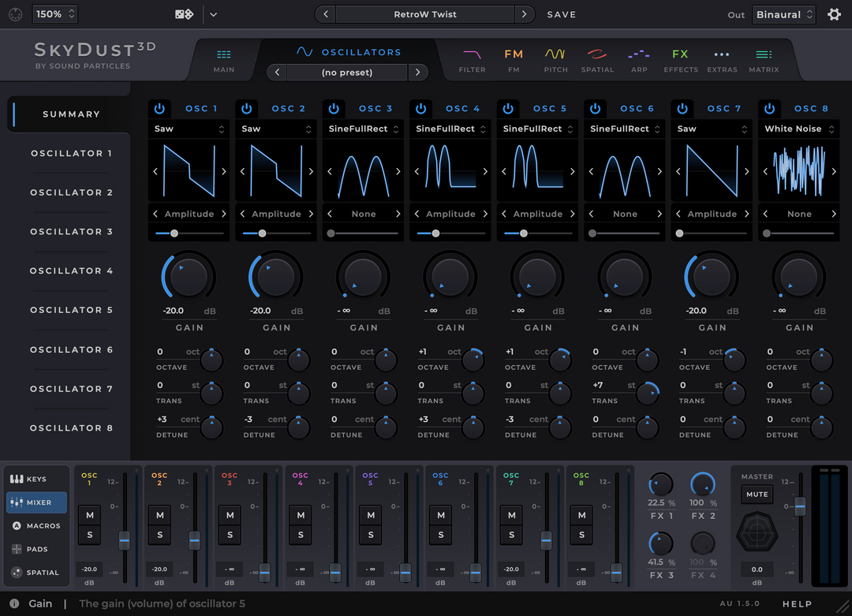
Task: Click the randomize dice icon
Action: click(184, 14)
